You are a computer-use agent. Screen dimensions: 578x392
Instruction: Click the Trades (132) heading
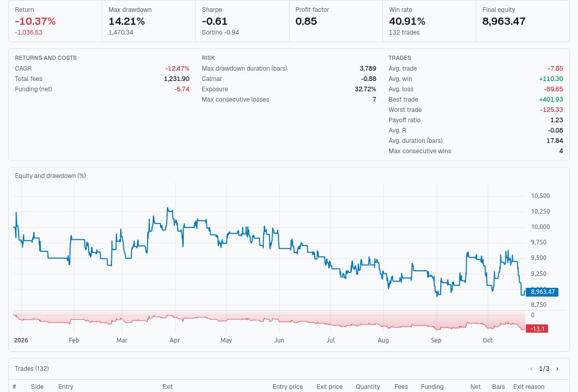pos(31,369)
